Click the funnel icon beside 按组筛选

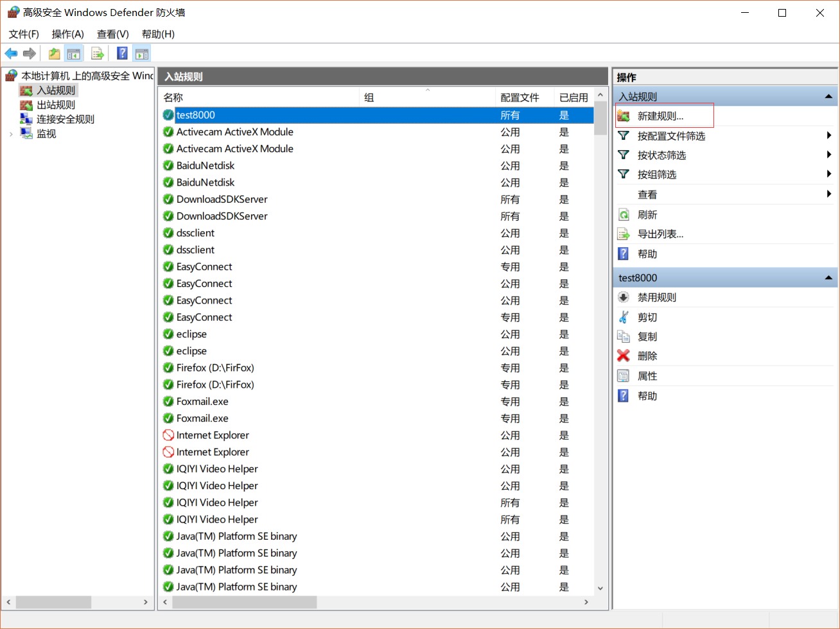tap(623, 174)
